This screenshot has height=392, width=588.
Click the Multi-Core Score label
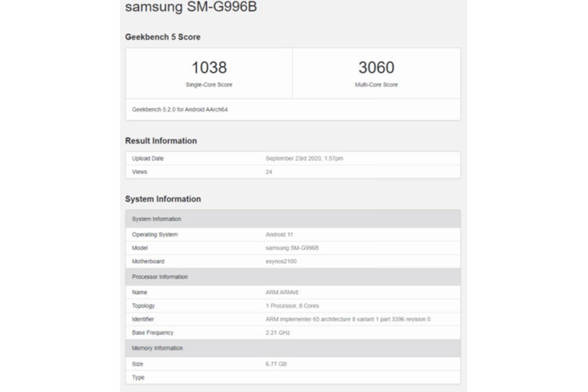[376, 85]
